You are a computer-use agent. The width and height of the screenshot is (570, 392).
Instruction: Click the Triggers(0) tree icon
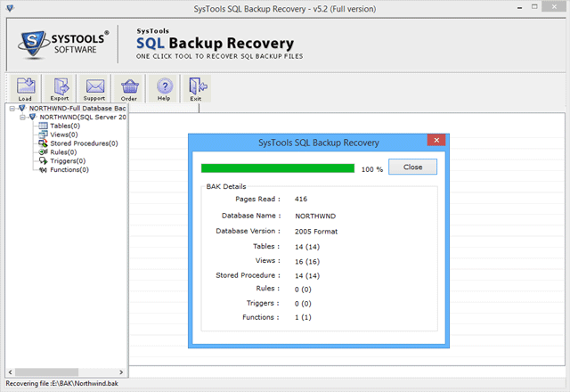[x=43, y=160]
